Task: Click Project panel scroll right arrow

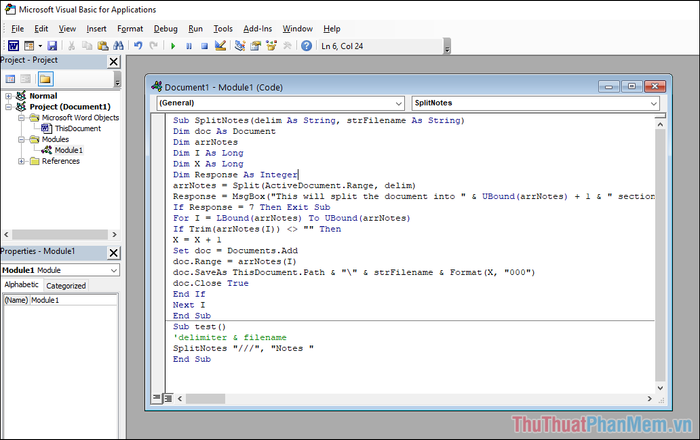Action: [114, 234]
